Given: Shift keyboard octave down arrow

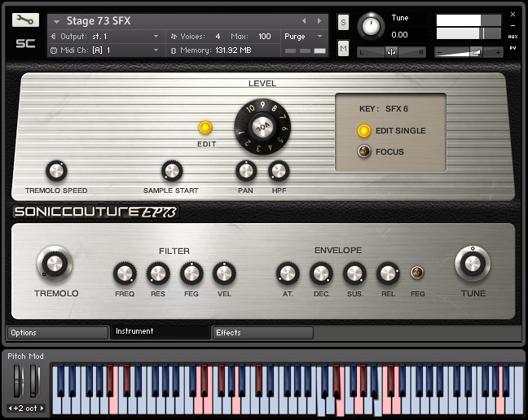Looking at the screenshot, I should 10,409.
